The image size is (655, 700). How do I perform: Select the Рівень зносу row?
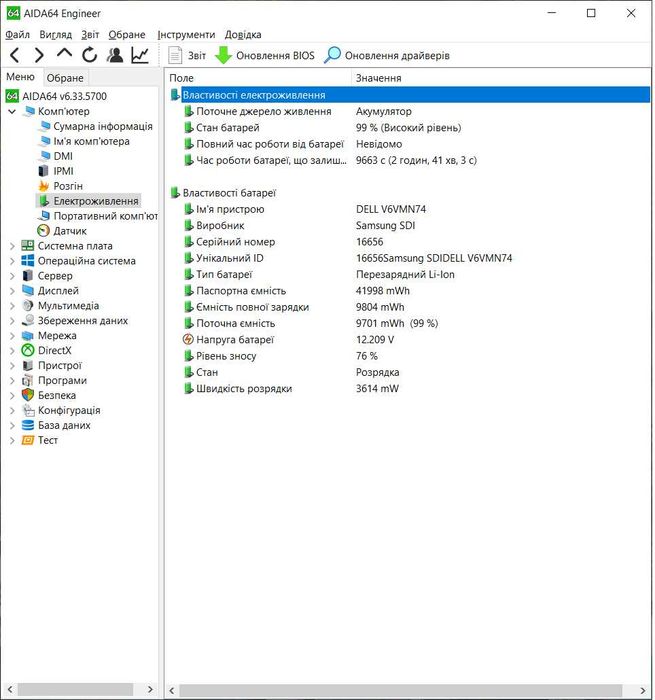click(x=410, y=356)
